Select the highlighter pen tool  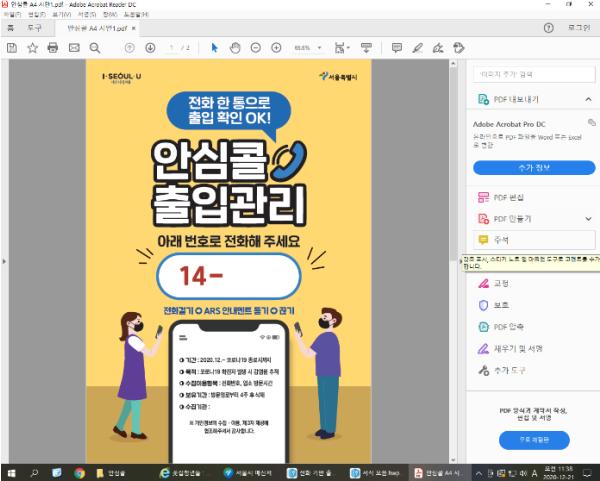418,47
